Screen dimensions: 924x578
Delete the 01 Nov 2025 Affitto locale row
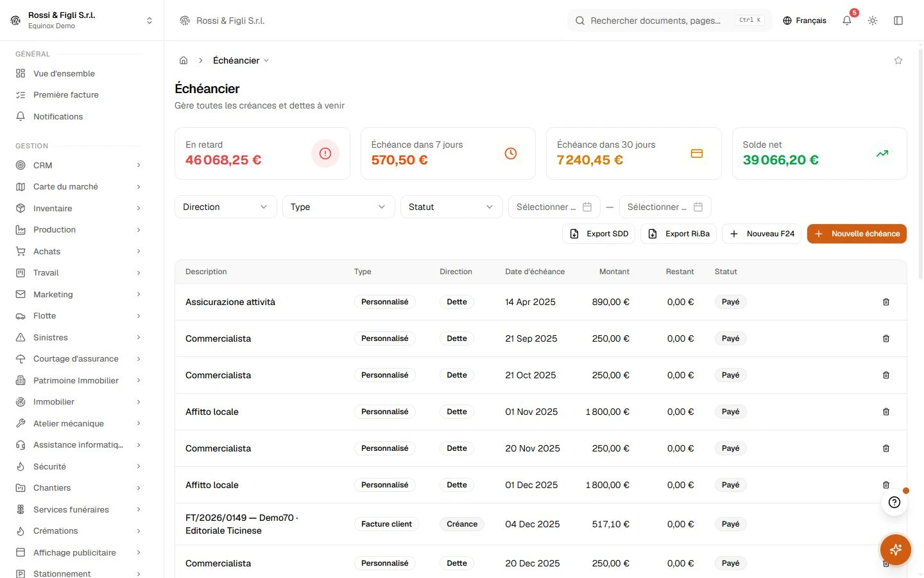[x=886, y=412]
